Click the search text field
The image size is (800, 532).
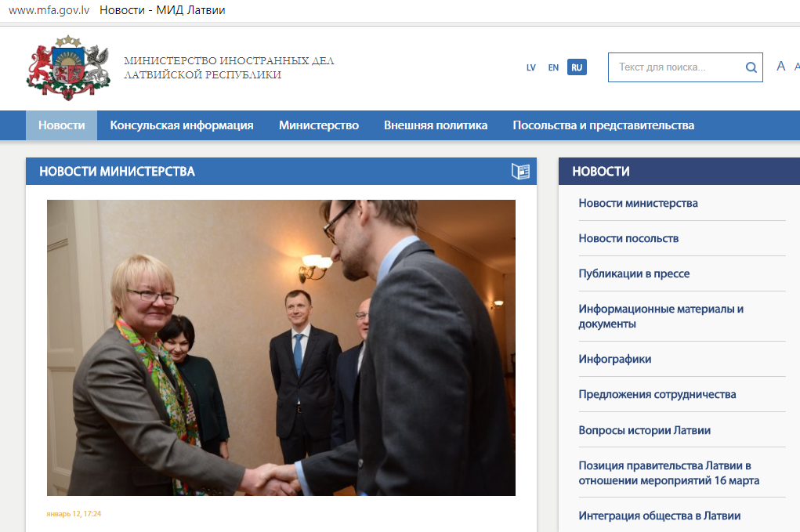(x=685, y=67)
